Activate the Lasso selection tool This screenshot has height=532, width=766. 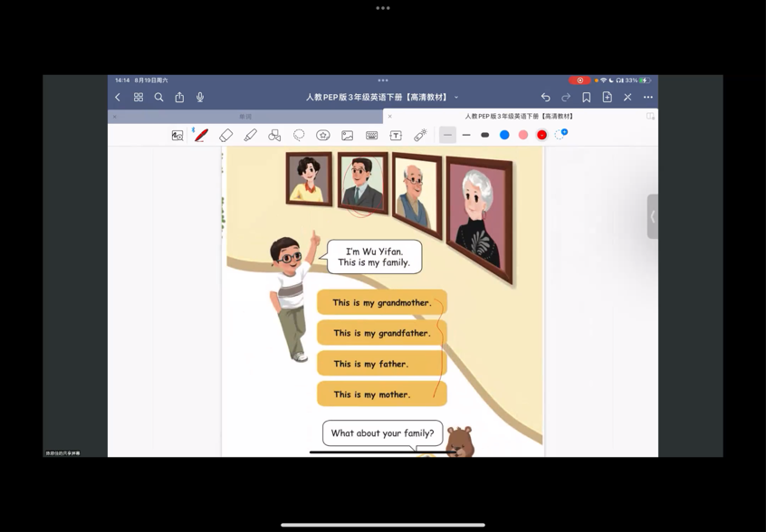click(x=299, y=135)
